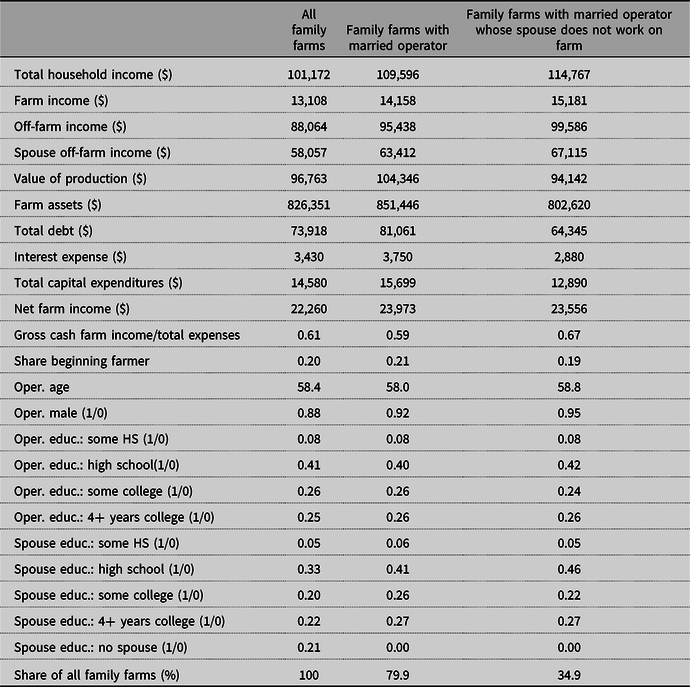Screen dimensions: 690x687
Task: Click the 101,172 household income value
Action: 301,75
